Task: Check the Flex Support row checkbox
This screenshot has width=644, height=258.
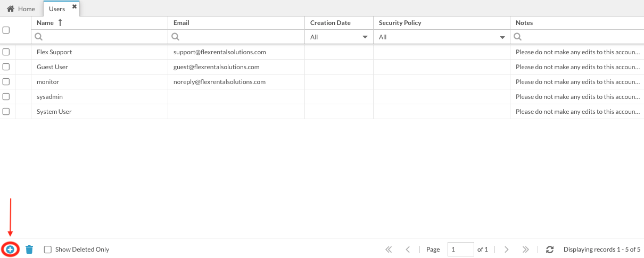Action: pyautogui.click(x=6, y=52)
